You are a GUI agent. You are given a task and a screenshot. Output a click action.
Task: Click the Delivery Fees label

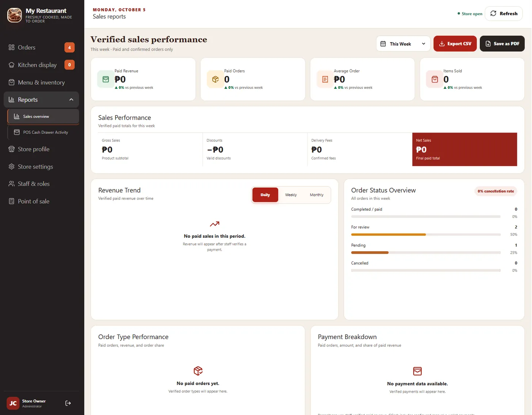point(322,140)
